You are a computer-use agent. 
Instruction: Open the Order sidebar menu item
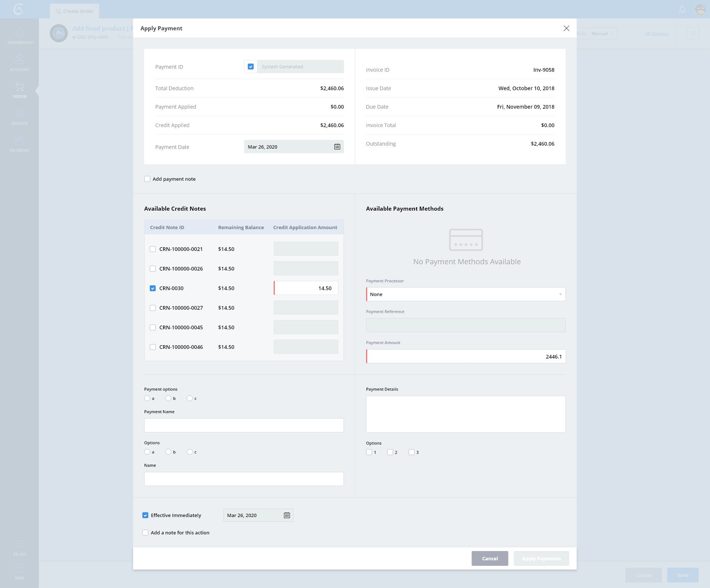click(x=20, y=90)
